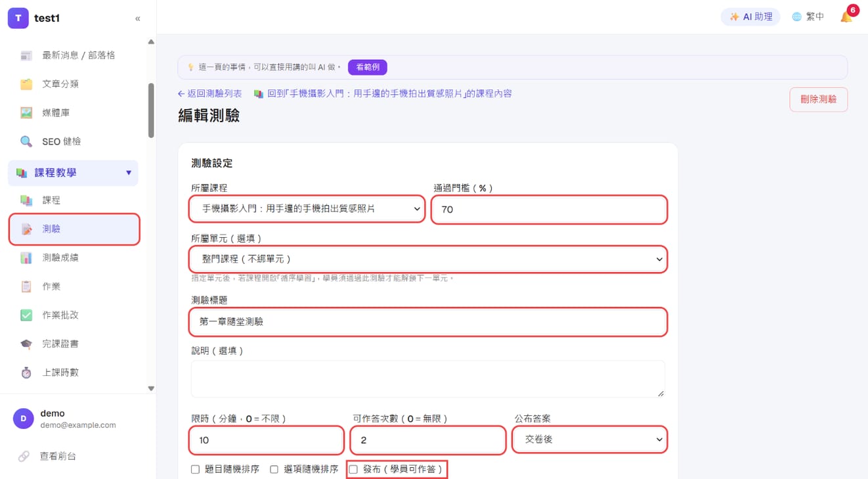Collapse the sidebar with the double-chevron icon
This screenshot has height=479, width=868.
pos(137,18)
